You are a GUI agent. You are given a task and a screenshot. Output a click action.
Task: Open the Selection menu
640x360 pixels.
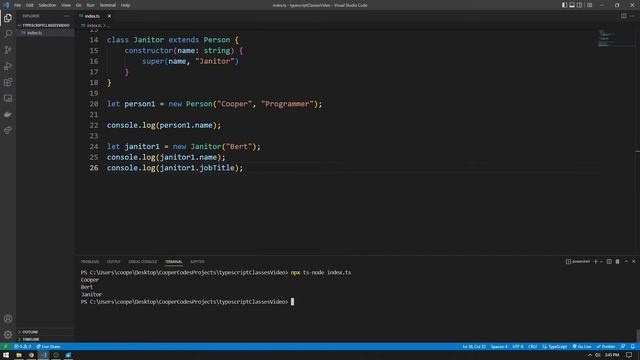[x=47, y=5]
